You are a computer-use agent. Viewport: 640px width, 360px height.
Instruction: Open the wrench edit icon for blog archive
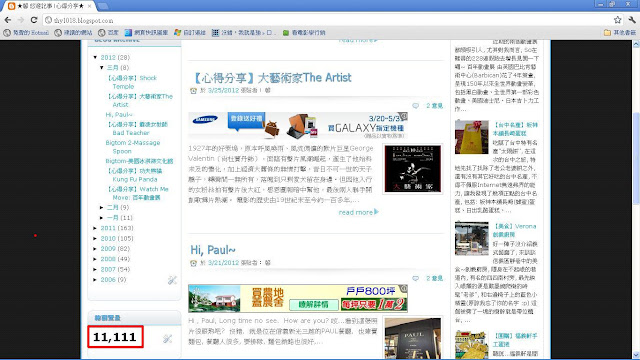point(172,280)
